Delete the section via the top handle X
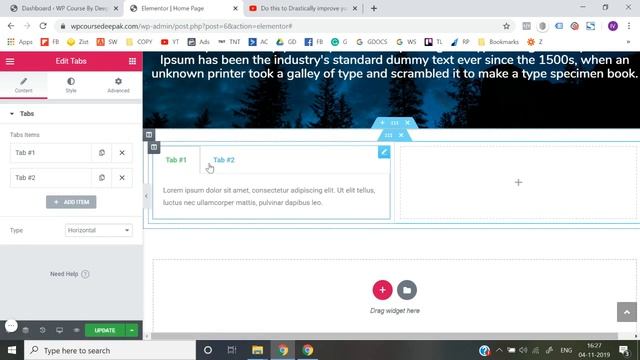 coord(407,123)
